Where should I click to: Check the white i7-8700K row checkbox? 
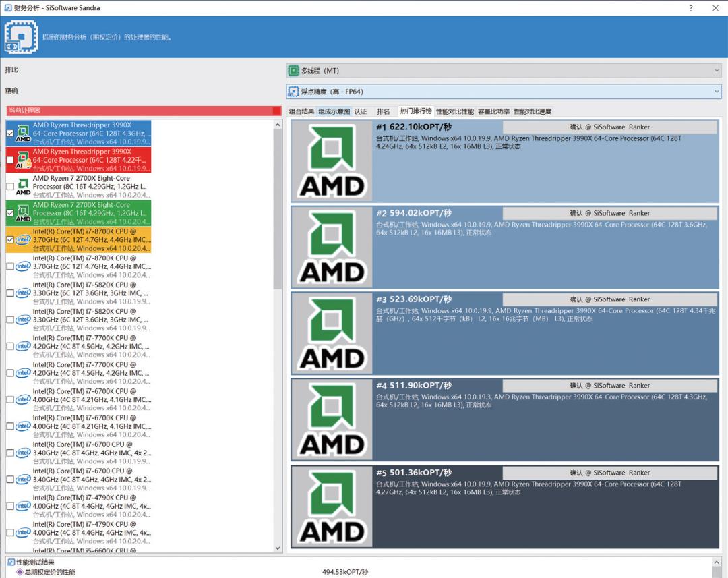[x=10, y=266]
